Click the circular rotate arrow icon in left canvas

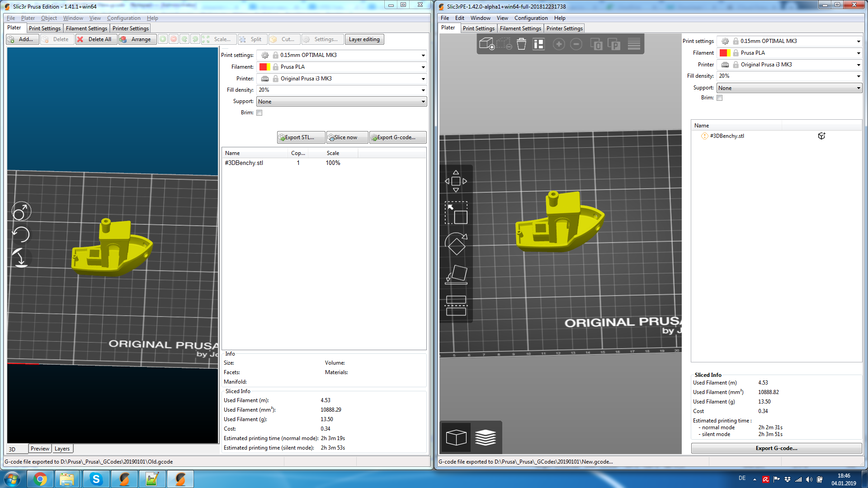(21, 235)
